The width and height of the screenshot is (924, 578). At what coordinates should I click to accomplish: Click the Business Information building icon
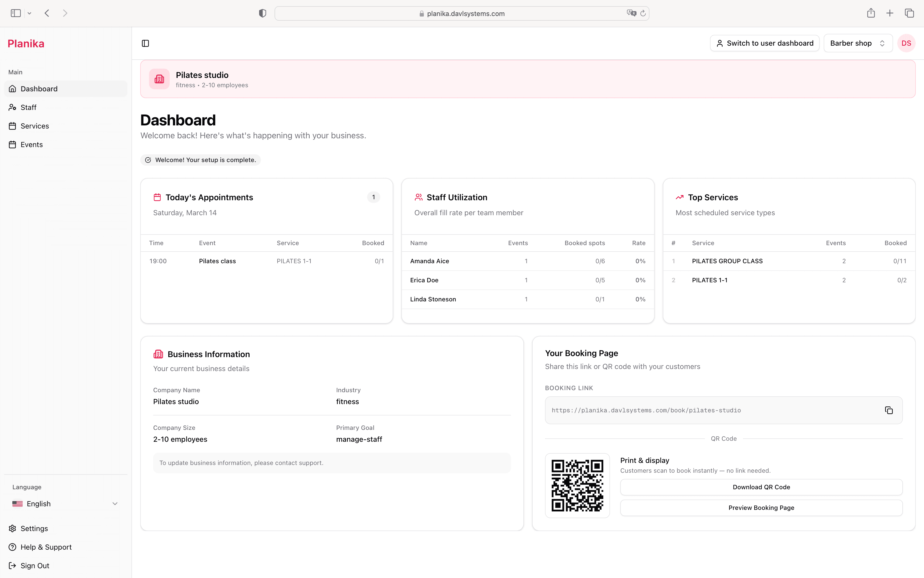click(x=158, y=354)
